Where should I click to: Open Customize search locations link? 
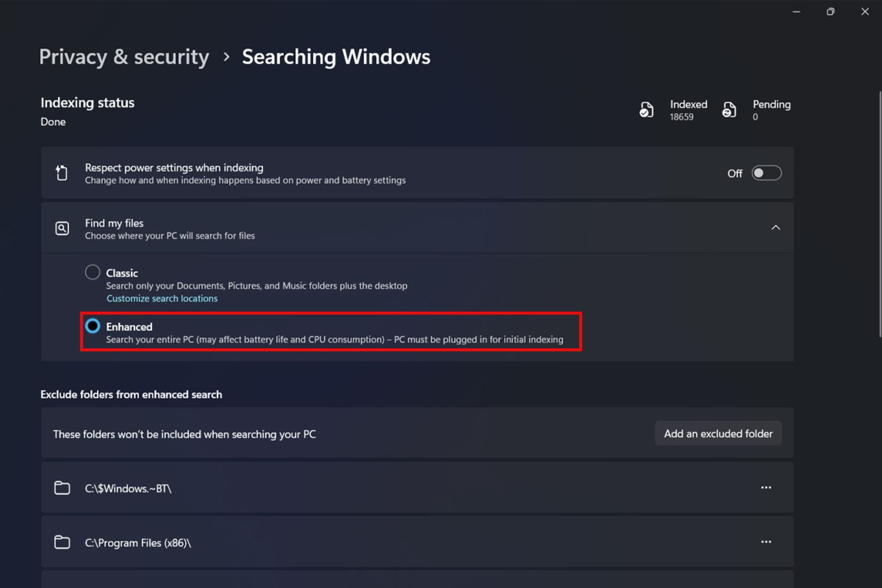tap(162, 299)
